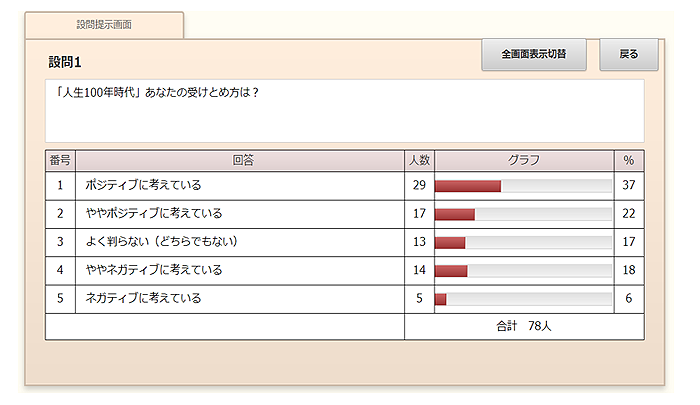Select the ややポジティブに考えている answer

point(153,214)
